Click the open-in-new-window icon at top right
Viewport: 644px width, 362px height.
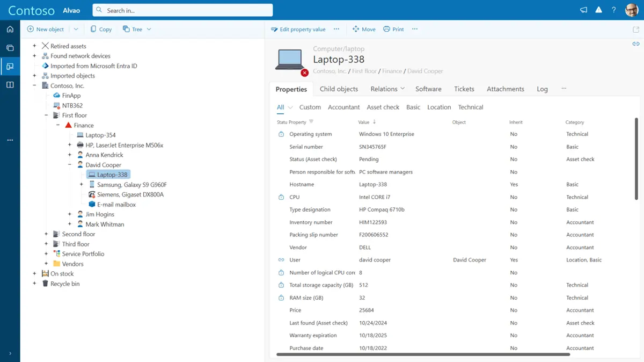click(636, 30)
